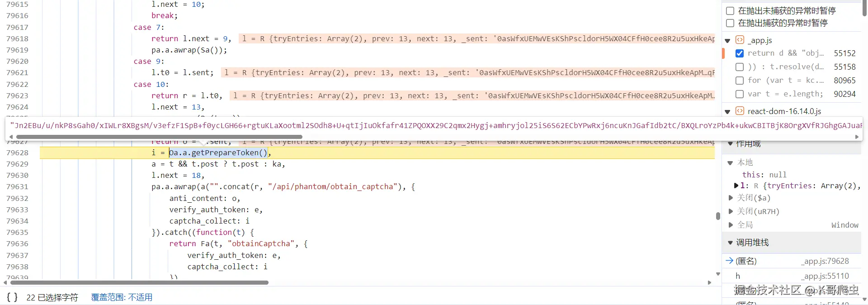
Task: Toggle pretty print braces icon
Action: coord(12,297)
